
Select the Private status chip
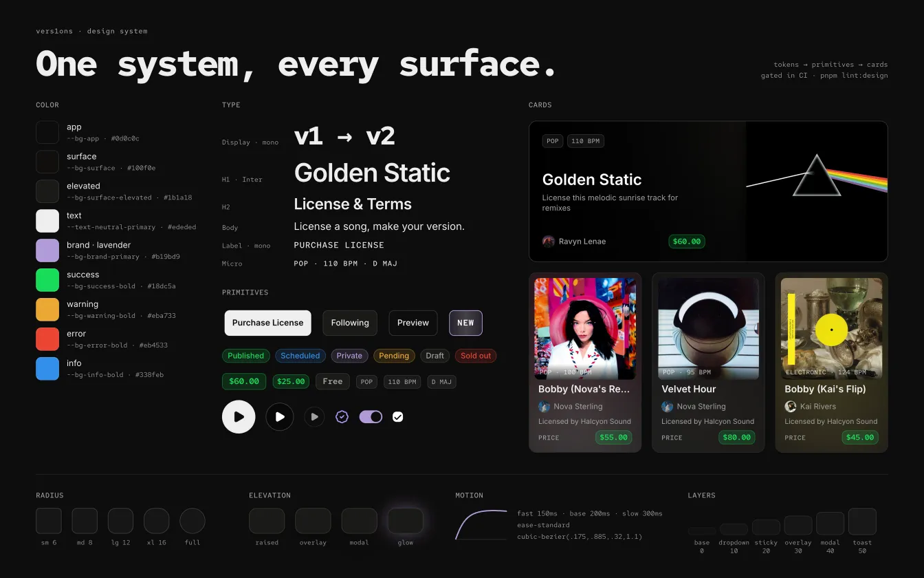point(349,356)
